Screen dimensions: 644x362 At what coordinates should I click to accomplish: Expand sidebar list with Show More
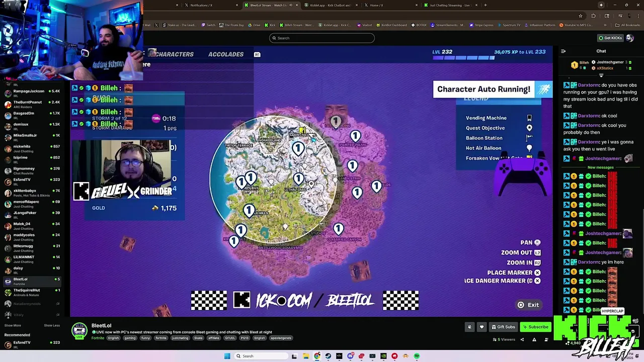tap(13, 325)
